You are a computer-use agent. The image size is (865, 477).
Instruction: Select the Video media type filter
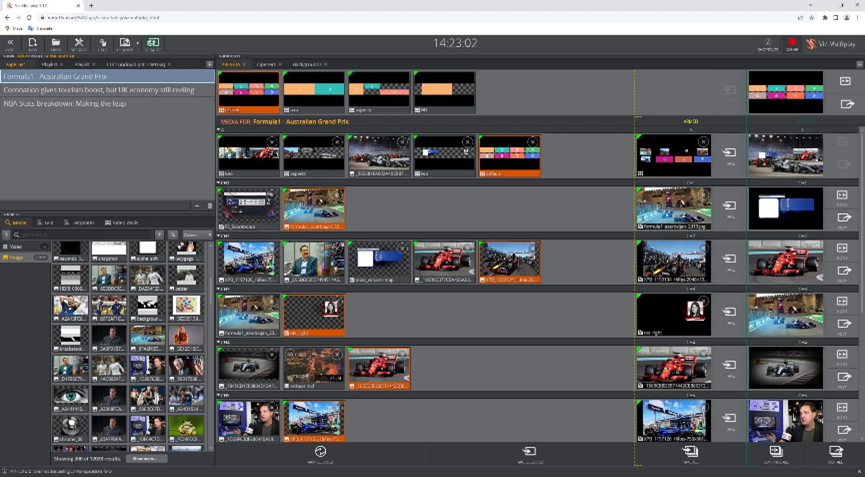coord(17,246)
